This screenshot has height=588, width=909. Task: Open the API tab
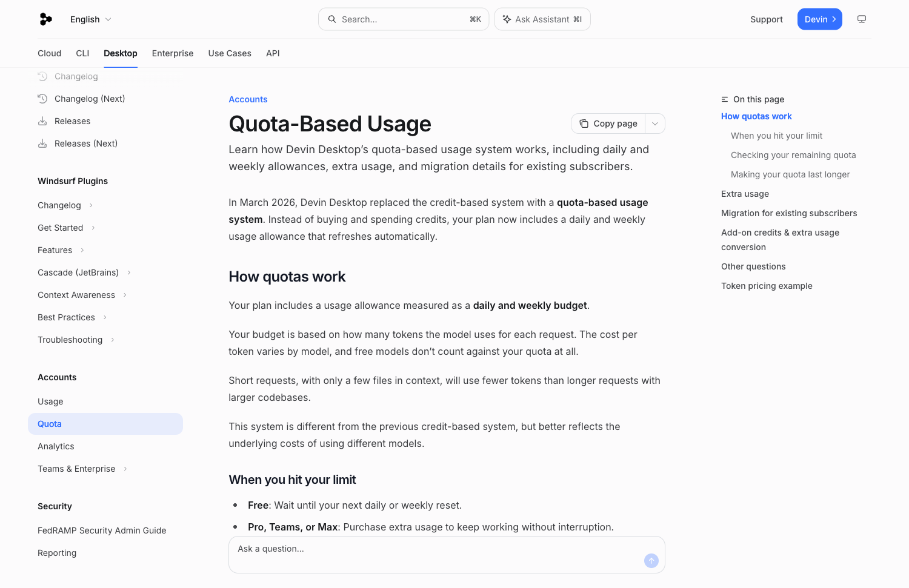click(x=273, y=53)
